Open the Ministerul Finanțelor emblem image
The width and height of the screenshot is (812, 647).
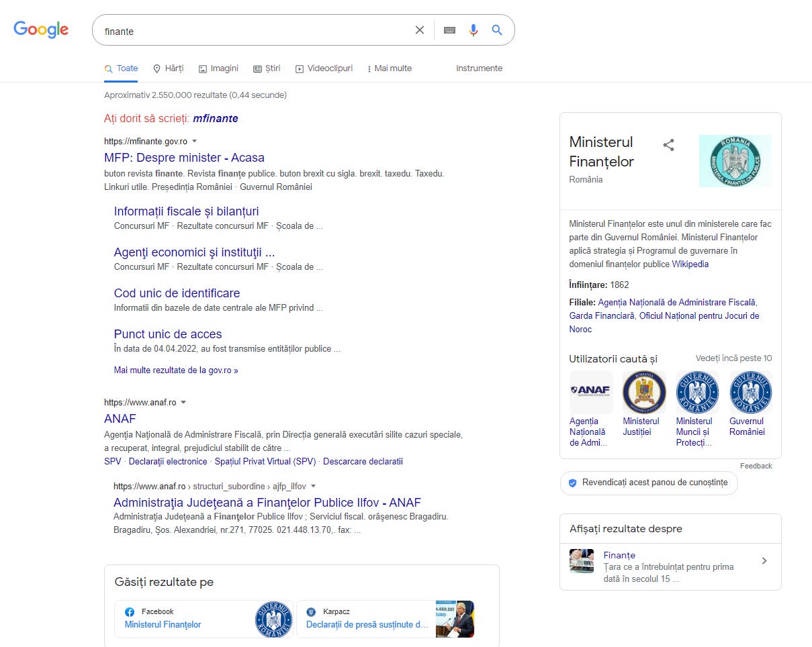coord(735,161)
